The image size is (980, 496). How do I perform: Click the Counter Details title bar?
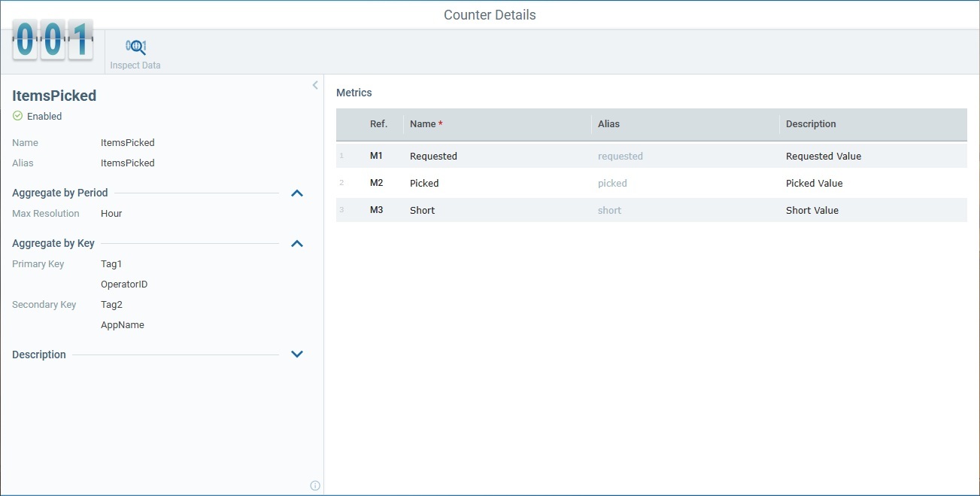[x=490, y=14]
